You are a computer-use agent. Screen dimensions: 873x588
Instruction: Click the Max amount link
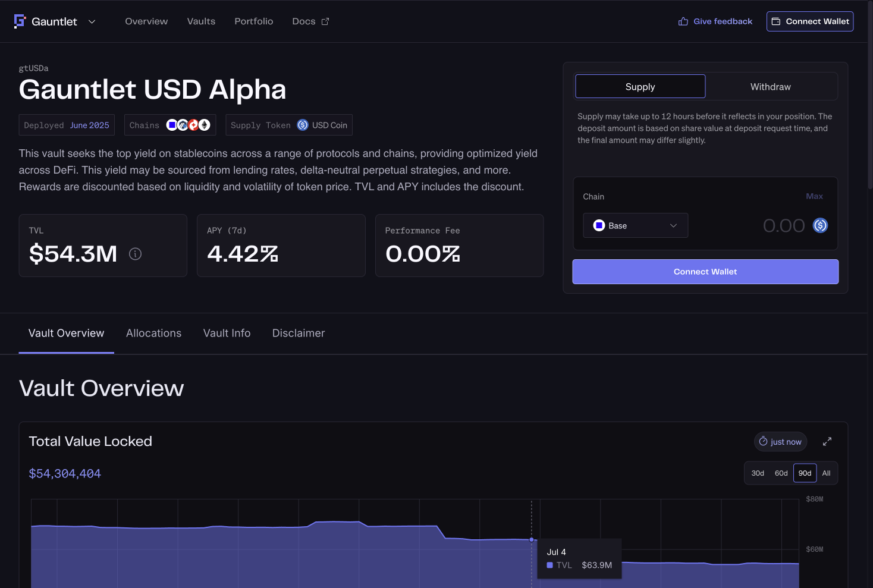pos(815,196)
